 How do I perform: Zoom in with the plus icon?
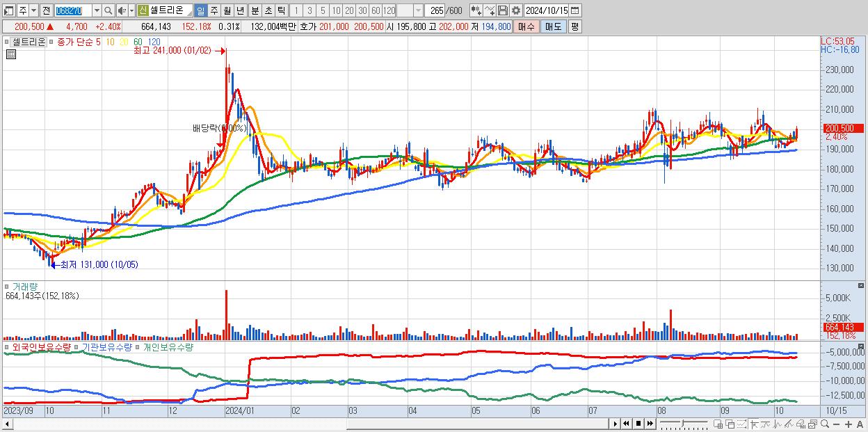(x=849, y=424)
